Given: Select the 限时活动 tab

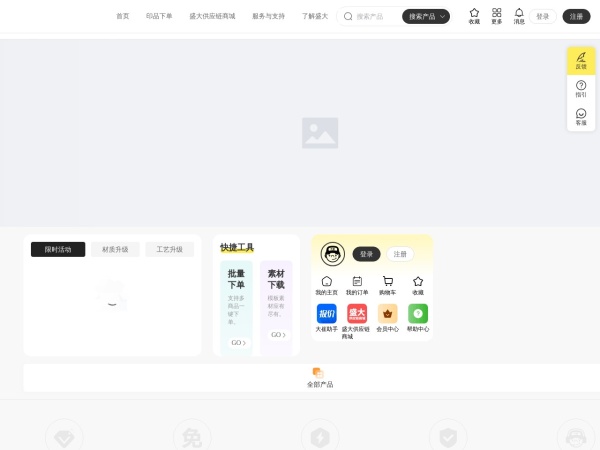Looking at the screenshot, I should 58,249.
